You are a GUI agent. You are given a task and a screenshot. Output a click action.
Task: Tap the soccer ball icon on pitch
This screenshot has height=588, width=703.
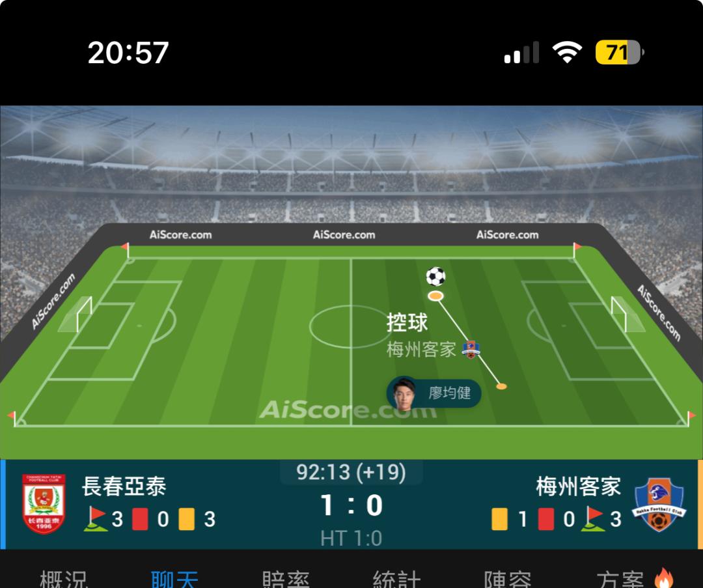point(435,276)
